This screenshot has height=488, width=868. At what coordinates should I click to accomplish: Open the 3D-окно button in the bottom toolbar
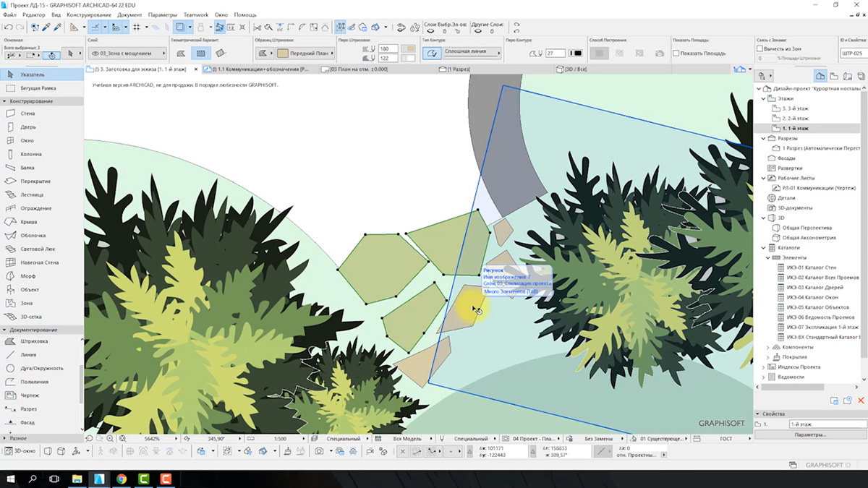(x=18, y=451)
